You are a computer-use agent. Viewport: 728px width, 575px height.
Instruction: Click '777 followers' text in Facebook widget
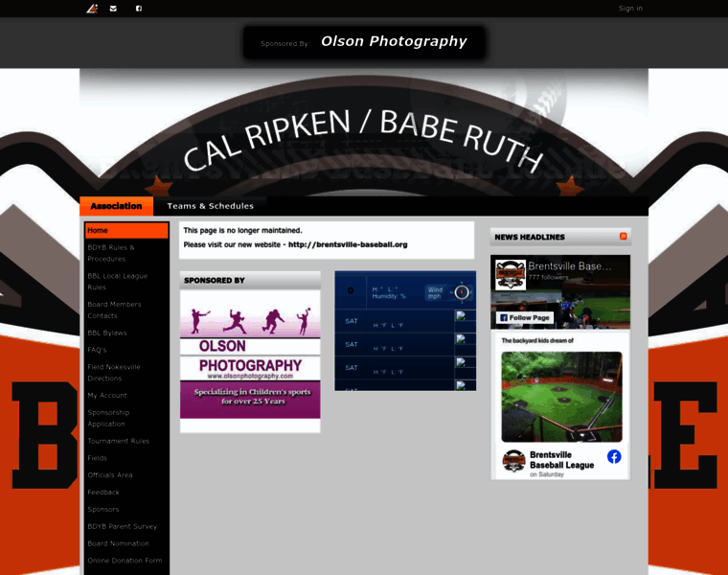548,277
